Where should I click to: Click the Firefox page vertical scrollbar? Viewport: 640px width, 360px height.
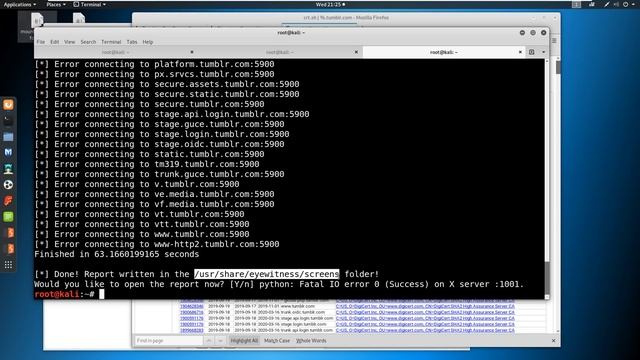558,196
